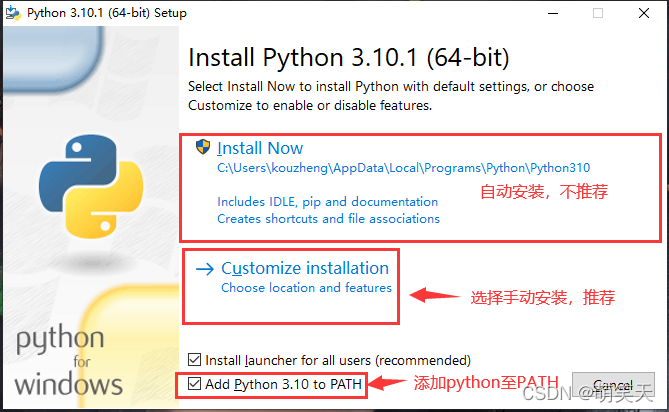Click "Creates shortcuts and file associations" text
Viewport: 669px width, 412px height.
point(328,218)
